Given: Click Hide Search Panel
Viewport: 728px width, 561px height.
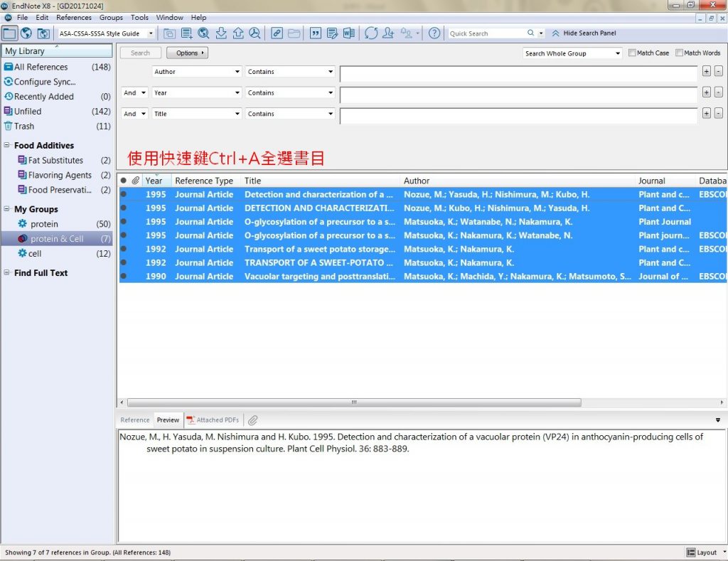Looking at the screenshot, I should point(589,33).
